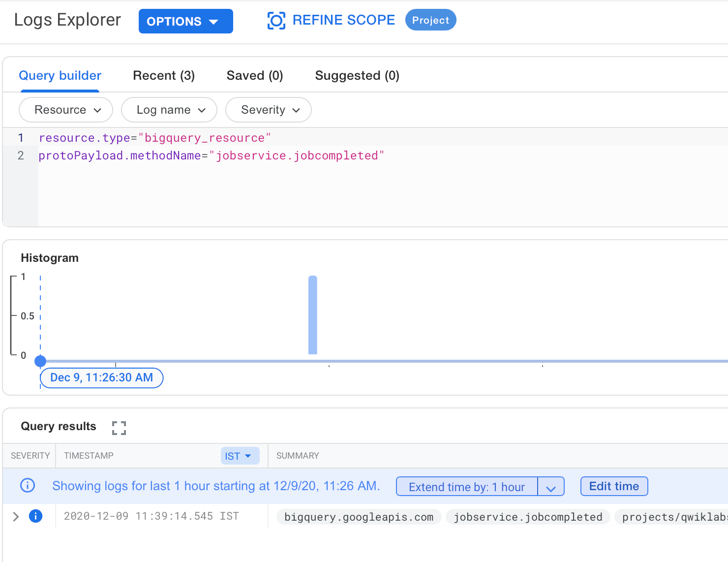Click the projects/qwiklabs summary chip
This screenshot has width=728, height=562.
tap(671, 517)
